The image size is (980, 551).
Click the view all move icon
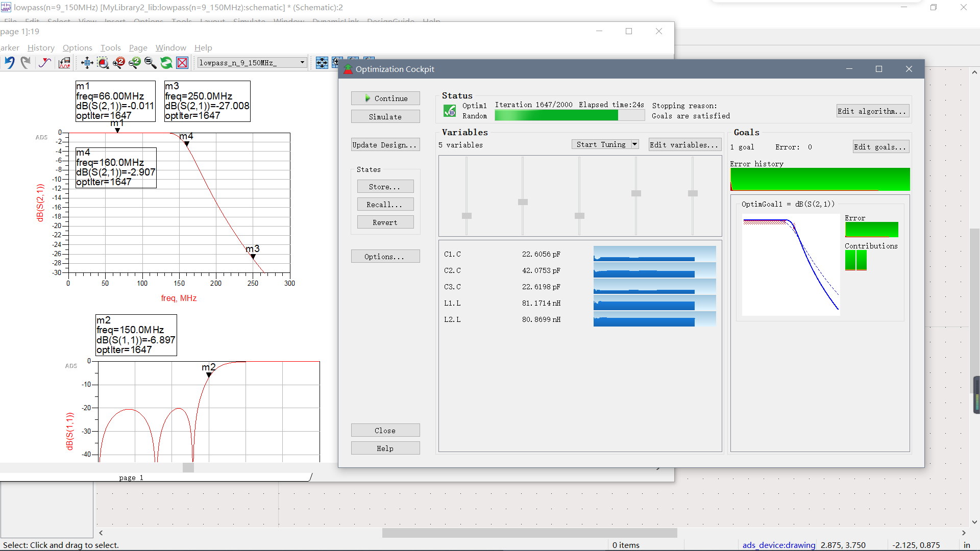(x=87, y=62)
